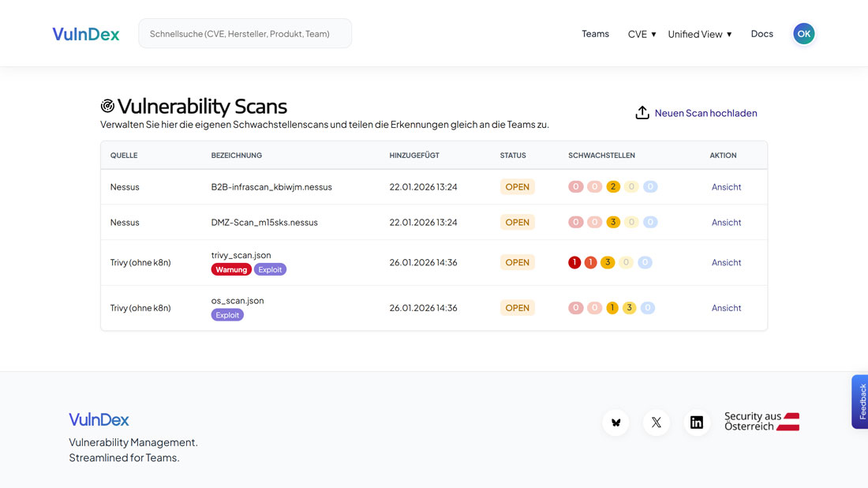Click the upload icon beside Neuen Scan hochladen

pos(642,113)
